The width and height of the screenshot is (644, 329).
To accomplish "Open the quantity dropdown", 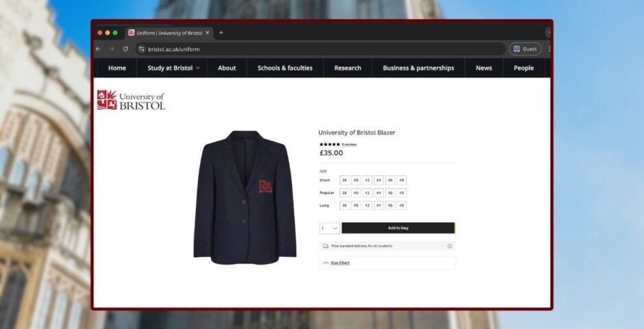I will [330, 228].
